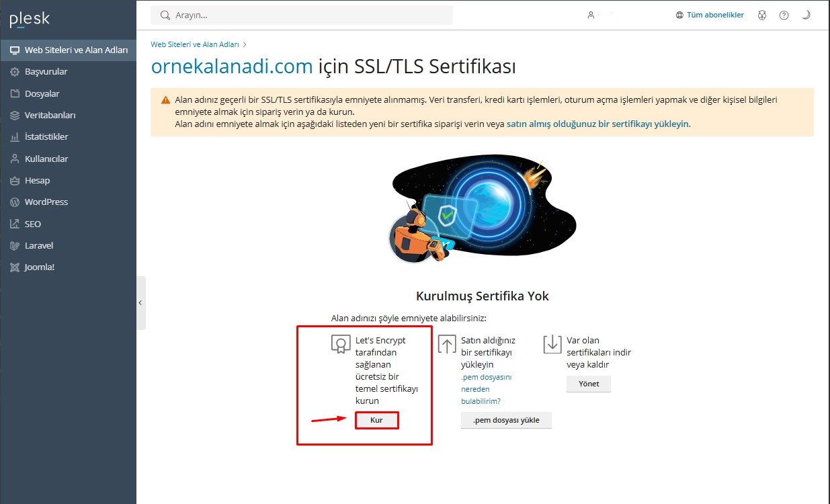Image resolution: width=830 pixels, height=504 pixels.
Task: Open Başvurular in the sidebar
Action: click(46, 72)
